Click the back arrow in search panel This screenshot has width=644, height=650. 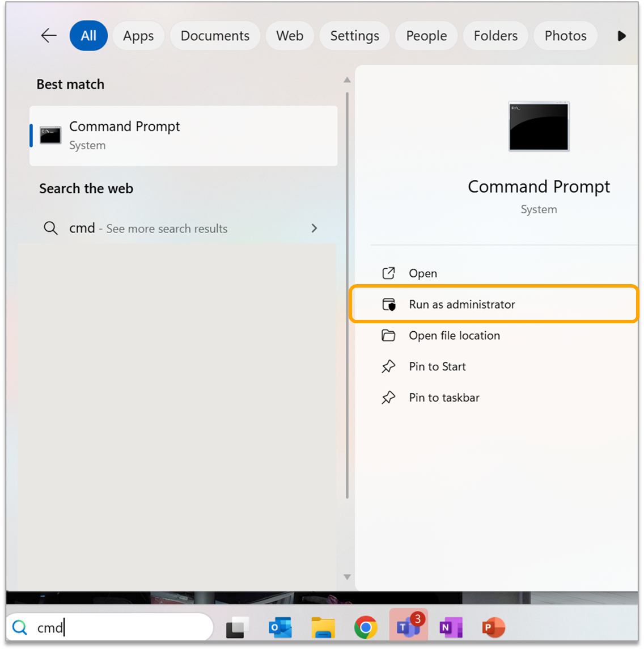pos(49,36)
